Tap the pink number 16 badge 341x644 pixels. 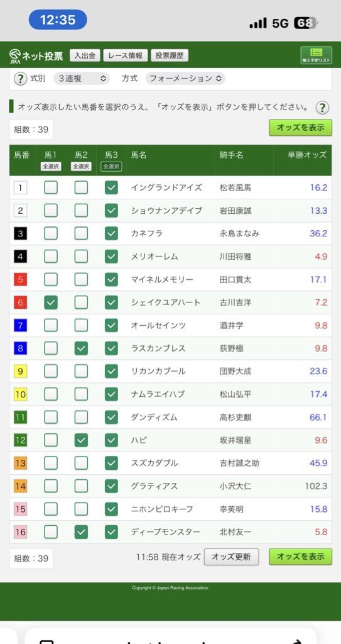click(x=21, y=533)
